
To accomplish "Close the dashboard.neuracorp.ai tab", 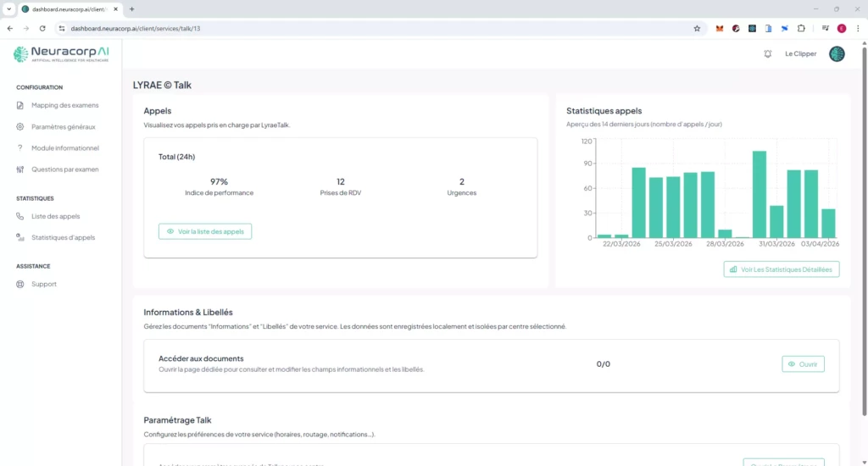I will click(115, 8).
